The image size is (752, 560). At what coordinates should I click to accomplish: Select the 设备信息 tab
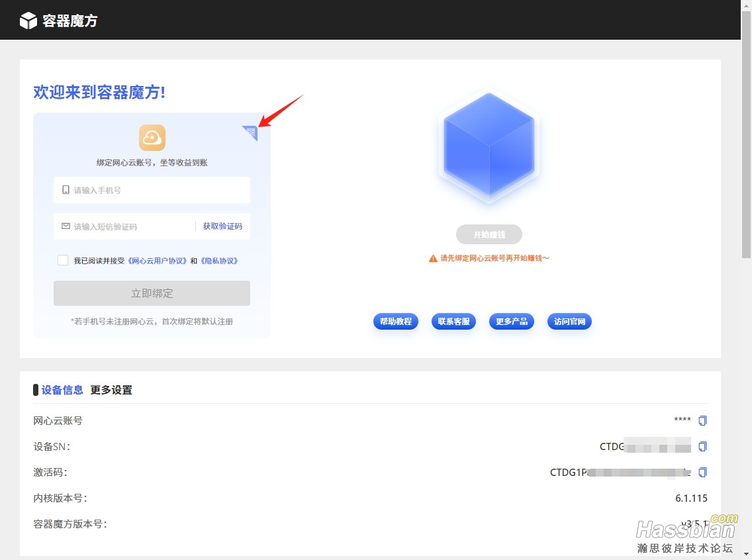click(x=62, y=391)
